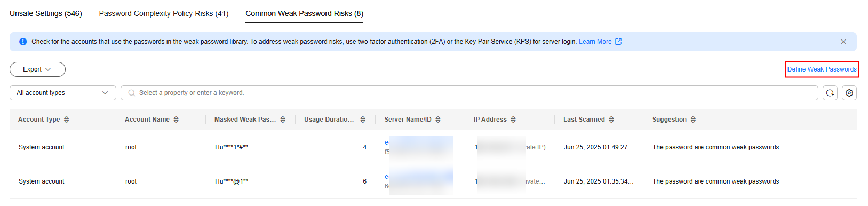Sort by Suggestion column arrows
Screen dimensions: 868x206
(693, 120)
